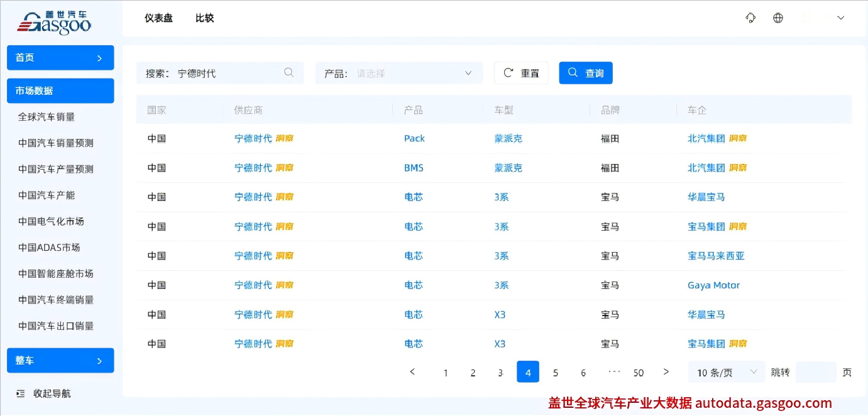Expand the 整车 sidebar section
Image resolution: width=868 pixels, height=416 pixels.
tap(60, 361)
